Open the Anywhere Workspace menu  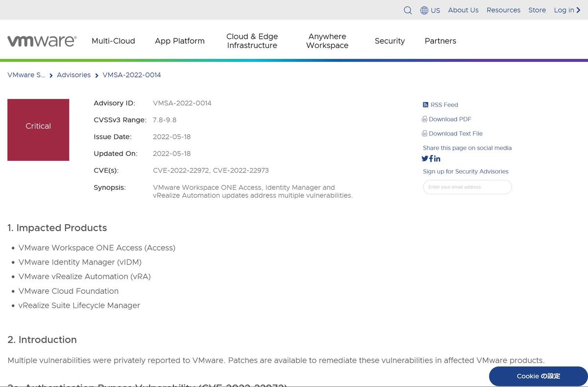click(x=327, y=41)
